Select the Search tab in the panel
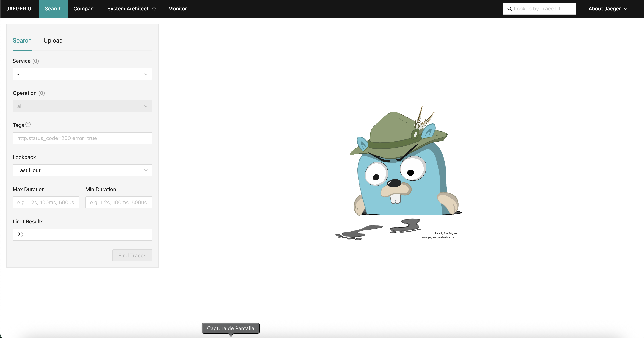 click(22, 41)
